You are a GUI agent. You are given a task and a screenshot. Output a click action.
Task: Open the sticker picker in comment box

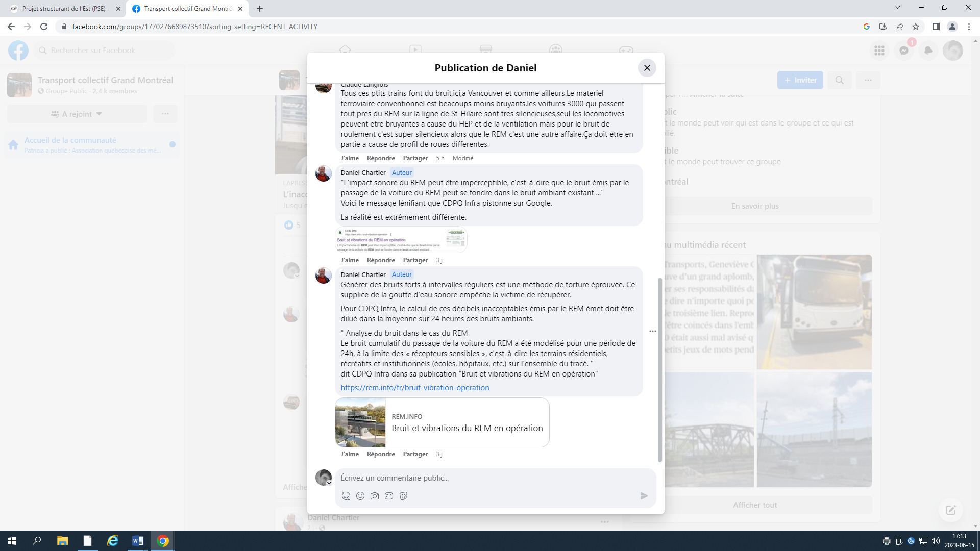click(x=404, y=496)
